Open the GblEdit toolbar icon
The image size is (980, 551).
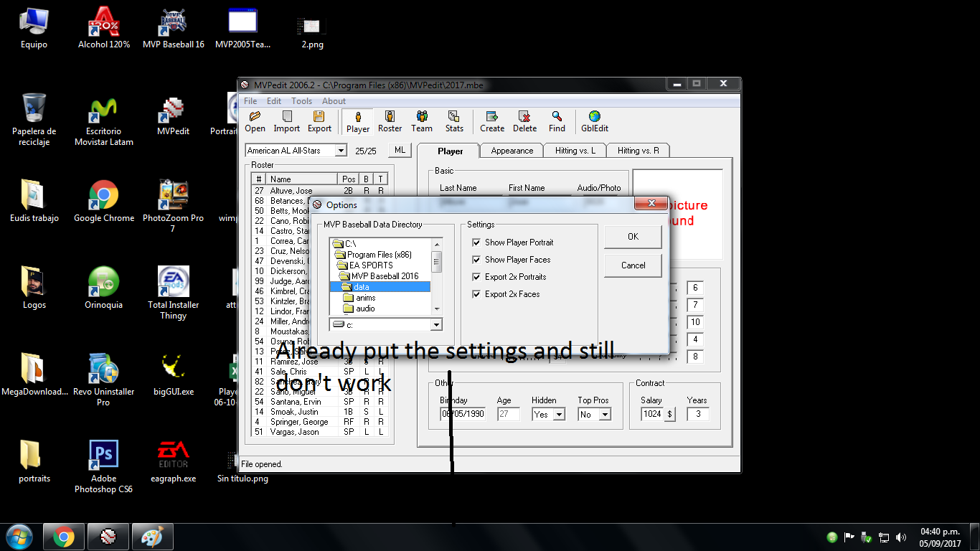pyautogui.click(x=595, y=121)
